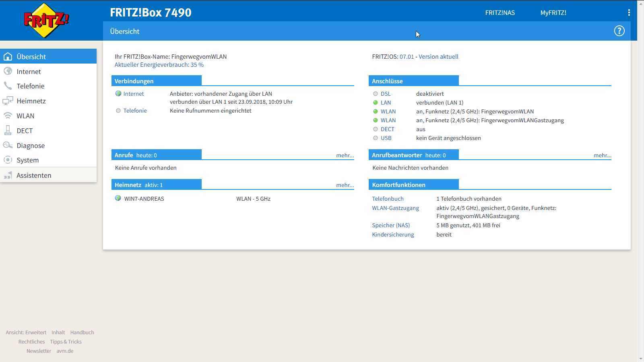Open the avm.de footer link
Viewport: 644px width, 362px height.
tap(65, 351)
